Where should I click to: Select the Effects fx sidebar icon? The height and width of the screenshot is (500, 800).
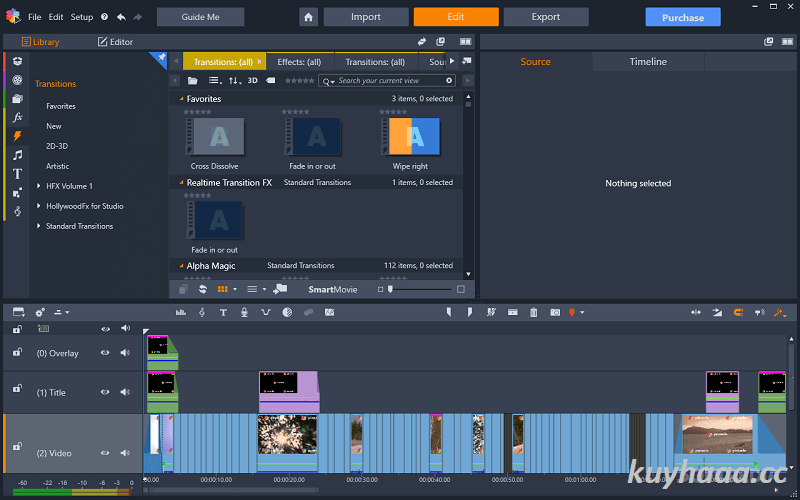[x=17, y=117]
